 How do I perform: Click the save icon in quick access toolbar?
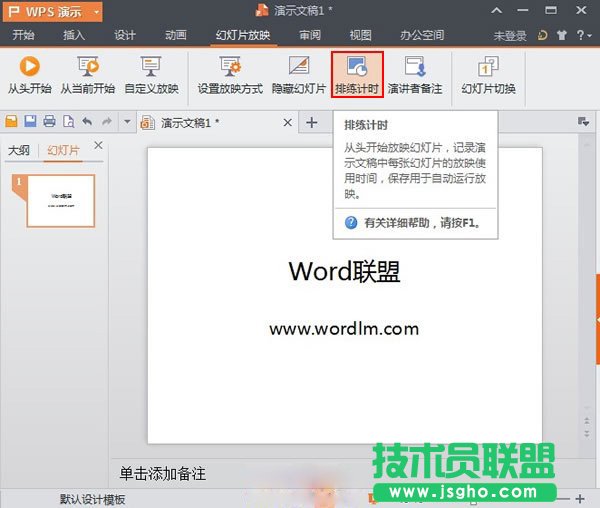30,122
